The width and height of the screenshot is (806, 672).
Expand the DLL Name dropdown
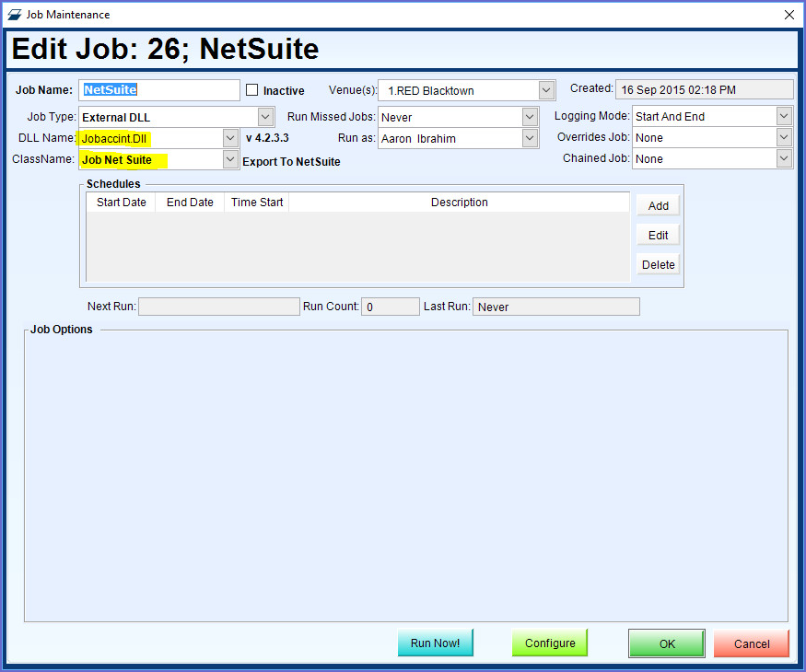click(x=230, y=138)
